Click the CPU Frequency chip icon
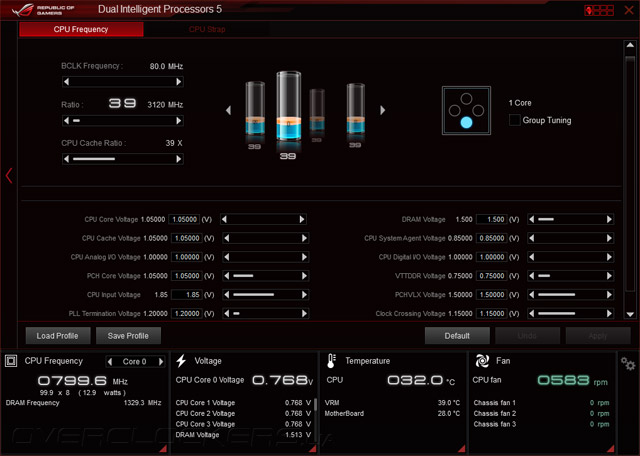Viewport: 640px width, 456px height. (11, 361)
